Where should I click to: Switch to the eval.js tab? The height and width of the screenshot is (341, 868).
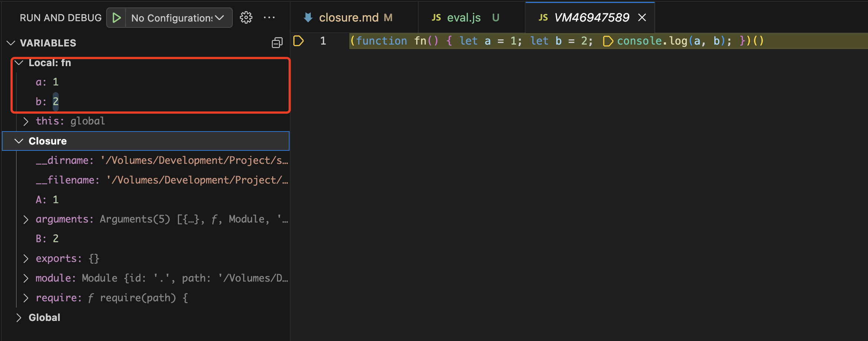coord(472,17)
